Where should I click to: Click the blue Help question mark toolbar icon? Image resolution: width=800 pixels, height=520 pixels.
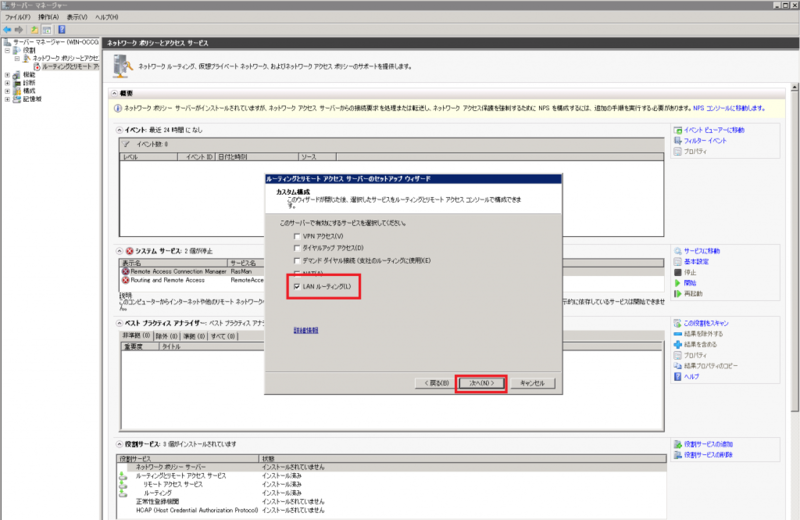tap(62, 30)
